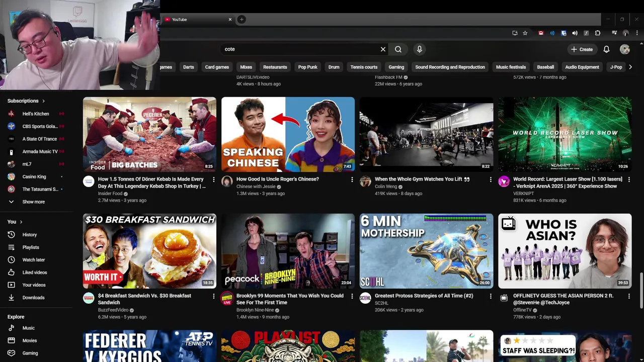Expand subscriptions with Show more
Viewport: 644px width, 362px height.
pyautogui.click(x=36, y=202)
